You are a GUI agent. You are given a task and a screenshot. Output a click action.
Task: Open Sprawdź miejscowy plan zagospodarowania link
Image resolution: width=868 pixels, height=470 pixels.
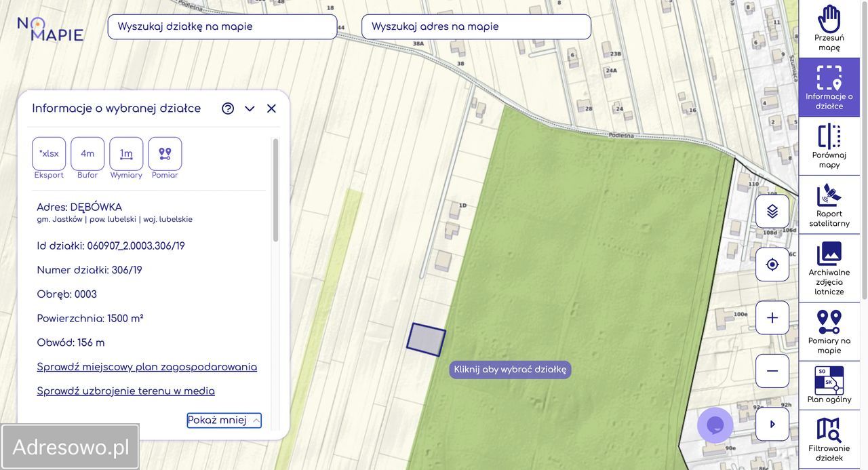146,367
